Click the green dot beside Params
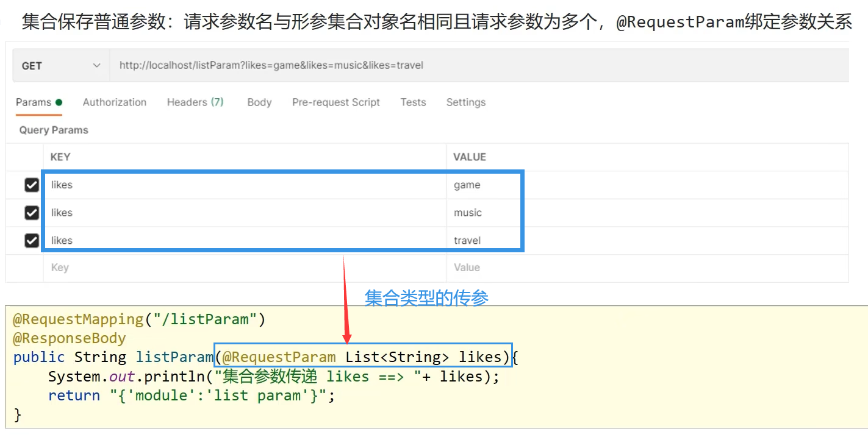The image size is (868, 440). tap(59, 102)
